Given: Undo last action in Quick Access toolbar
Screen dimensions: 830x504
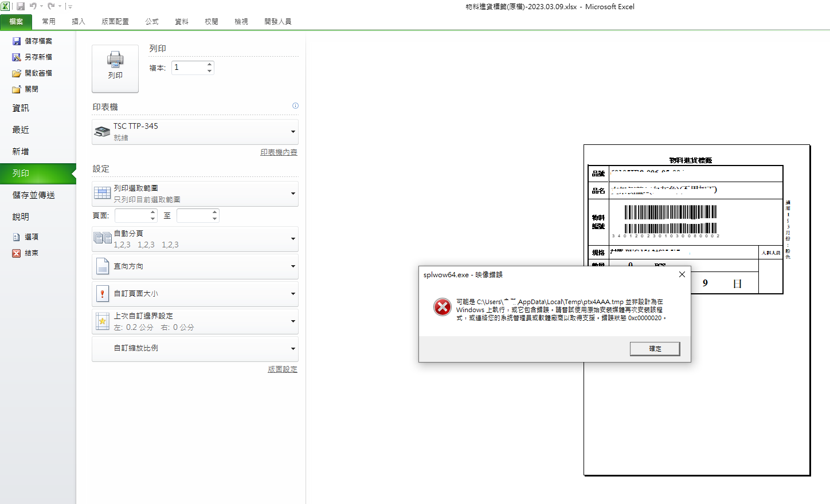Looking at the screenshot, I should click(34, 6).
